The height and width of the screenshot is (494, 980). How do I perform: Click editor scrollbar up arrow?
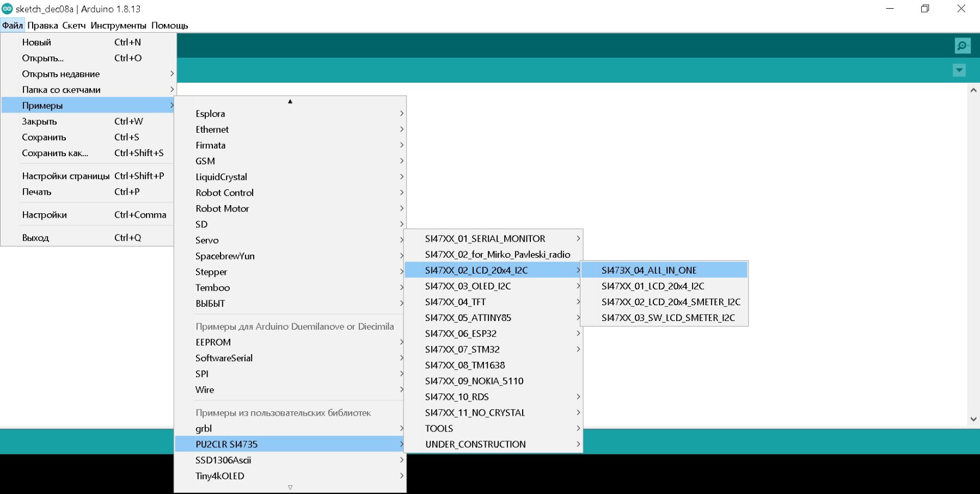click(x=973, y=90)
